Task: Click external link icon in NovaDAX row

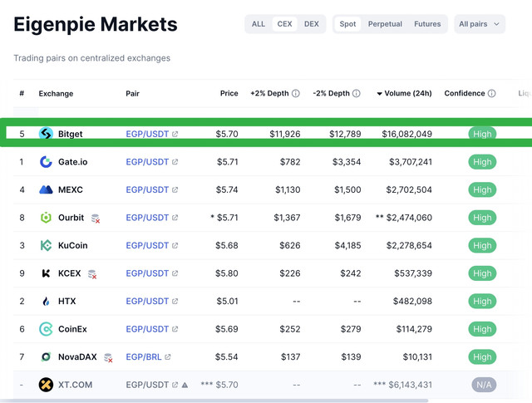Action: (x=168, y=356)
